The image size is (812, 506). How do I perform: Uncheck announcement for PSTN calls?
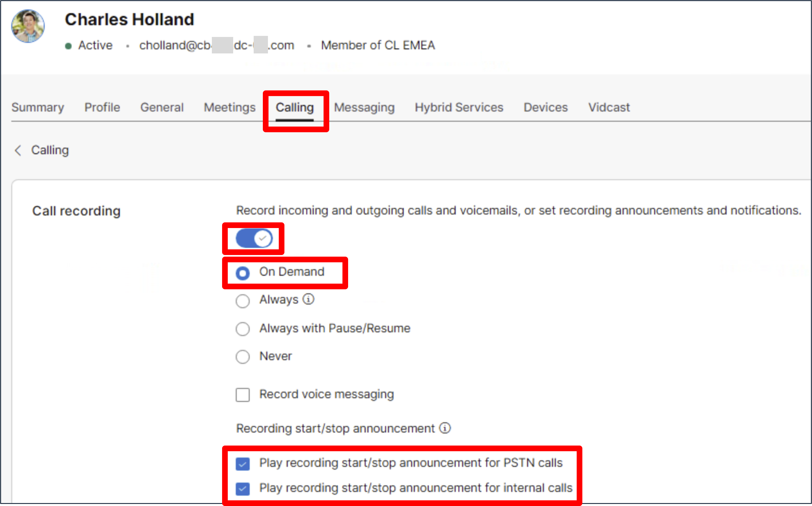(243, 464)
